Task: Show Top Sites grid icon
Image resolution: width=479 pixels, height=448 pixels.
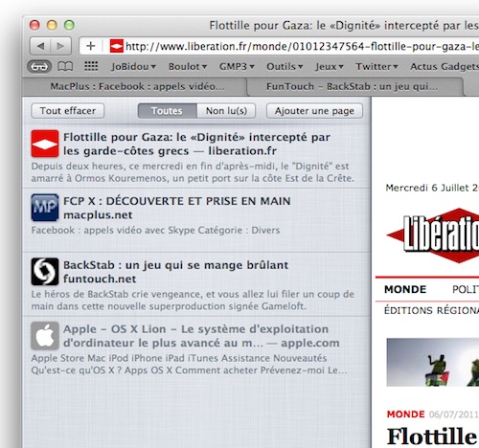Action: pos(91,67)
